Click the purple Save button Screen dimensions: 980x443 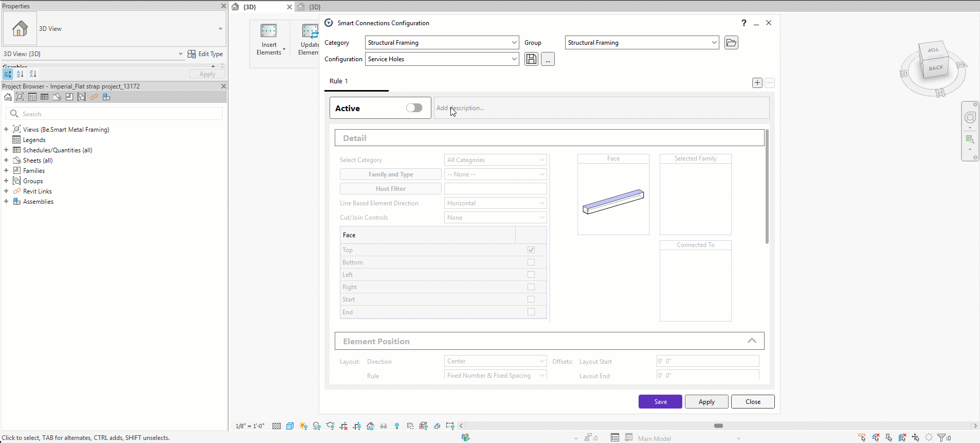[660, 402]
